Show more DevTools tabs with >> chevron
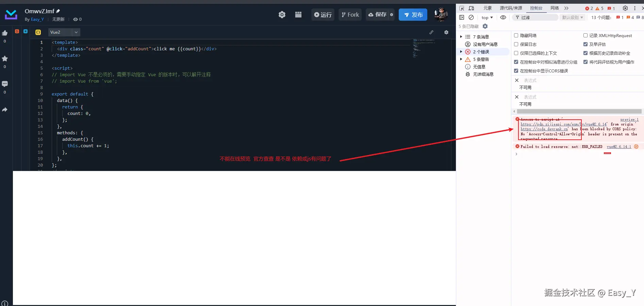The image size is (644, 306). coord(566,8)
